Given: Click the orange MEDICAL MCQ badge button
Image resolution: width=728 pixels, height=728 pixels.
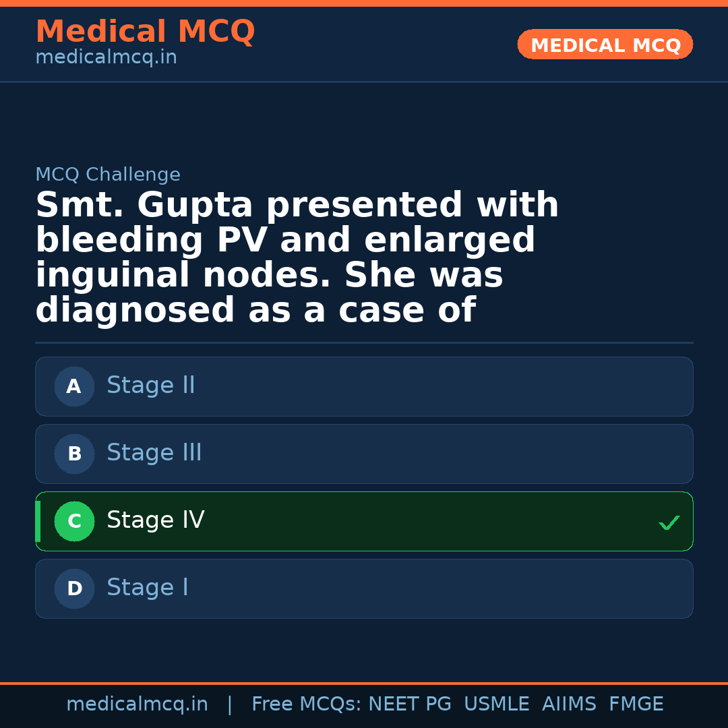Looking at the screenshot, I should click(x=605, y=44).
